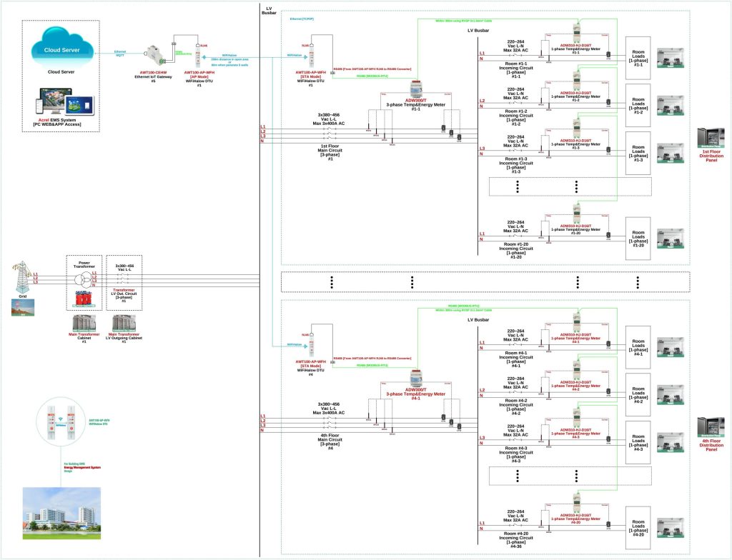Select the 1st floor STA Mode WiFiHalow DTU
Image resolution: width=732 pixels, height=560 pixels.
(312, 59)
